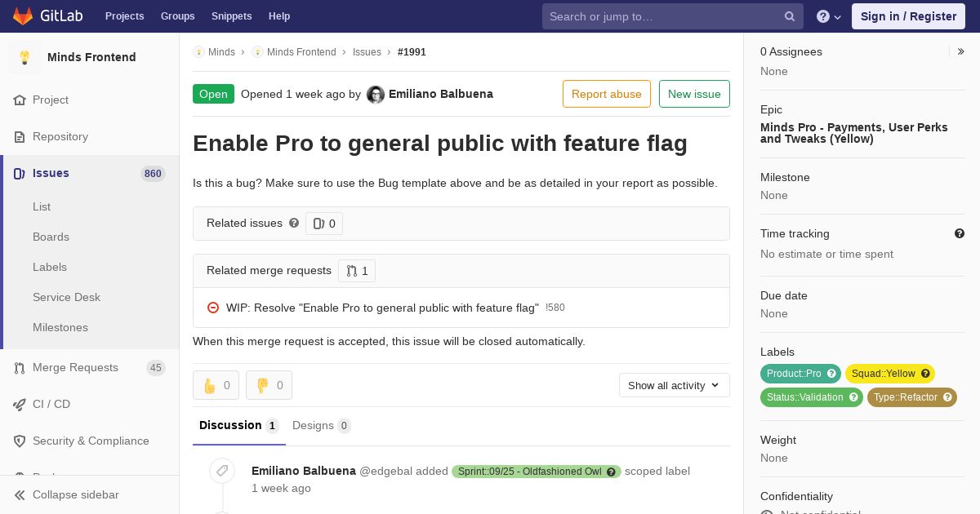Click the Project home icon in sidebar
The height and width of the screenshot is (514, 980).
(x=20, y=100)
